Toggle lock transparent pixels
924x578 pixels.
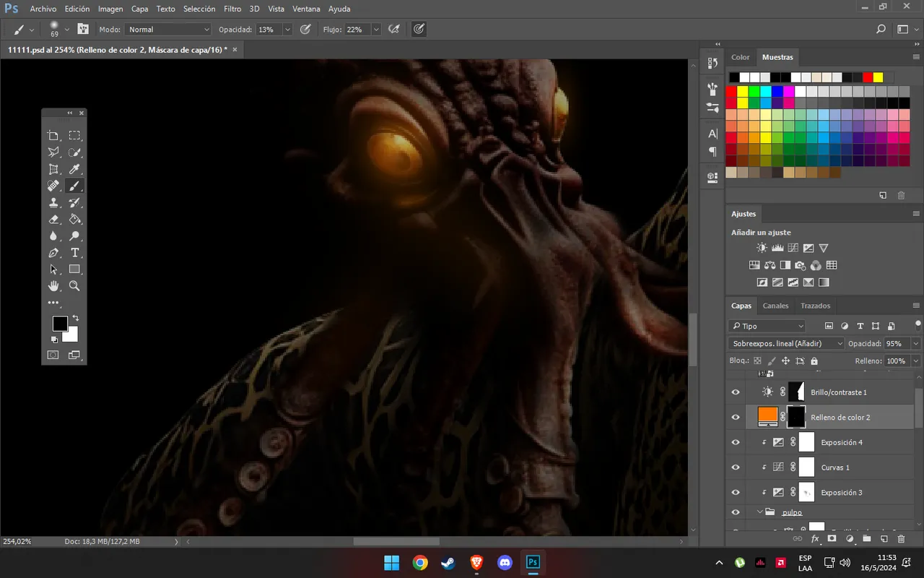757,361
